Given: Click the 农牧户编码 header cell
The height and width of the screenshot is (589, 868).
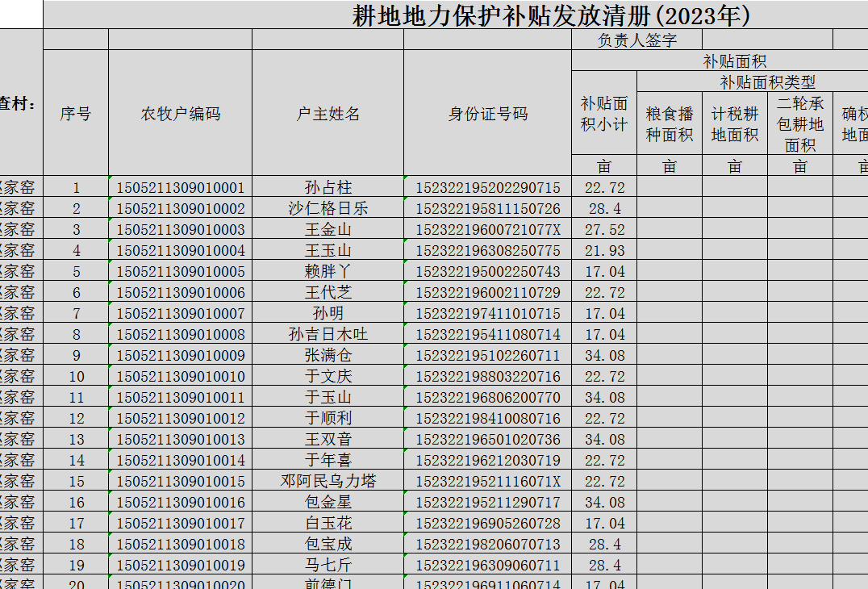Looking at the screenshot, I should point(180,114).
